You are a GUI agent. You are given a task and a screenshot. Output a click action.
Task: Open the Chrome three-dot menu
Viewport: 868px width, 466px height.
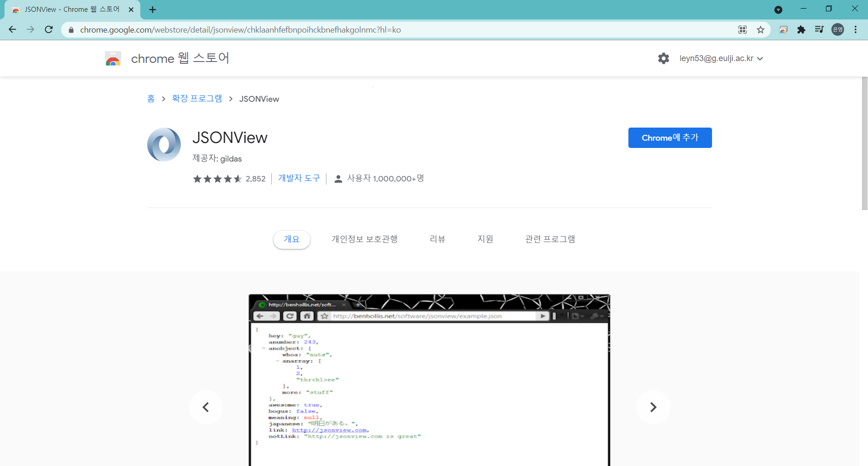point(856,29)
